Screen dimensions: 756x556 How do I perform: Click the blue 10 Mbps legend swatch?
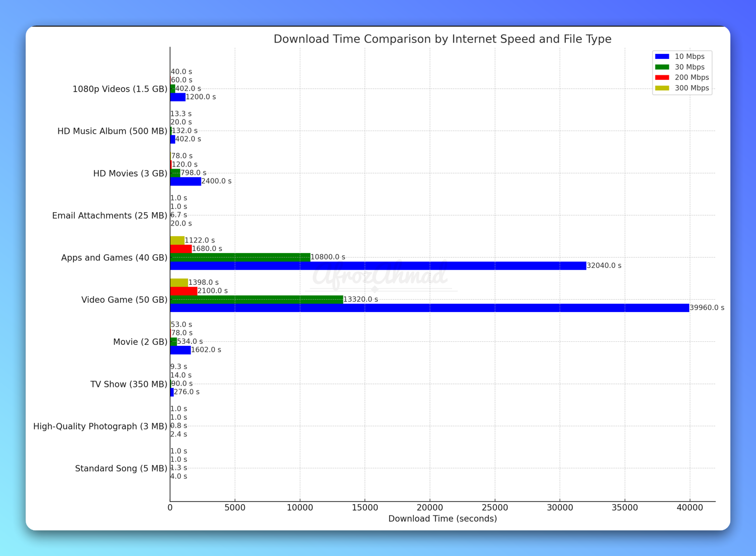point(662,56)
